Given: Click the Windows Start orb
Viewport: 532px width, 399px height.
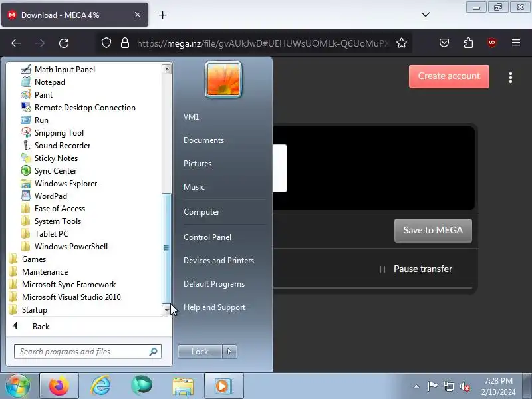Looking at the screenshot, I should [x=18, y=386].
